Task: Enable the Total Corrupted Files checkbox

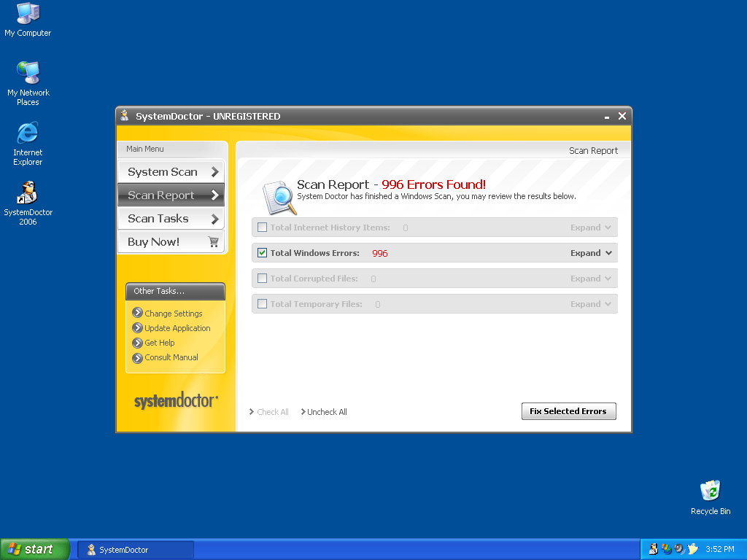Action: 263,279
